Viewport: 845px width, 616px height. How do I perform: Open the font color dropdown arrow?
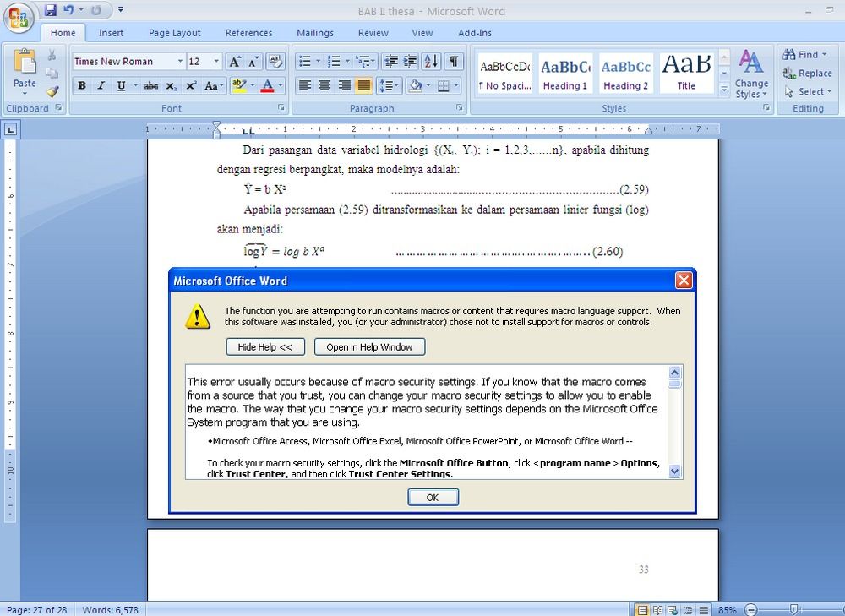[281, 85]
